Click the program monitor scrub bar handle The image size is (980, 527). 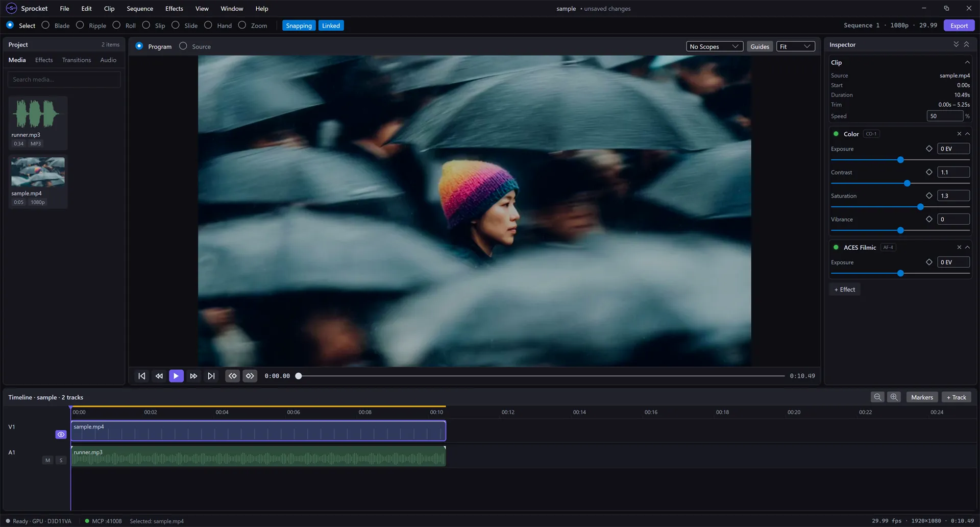pos(299,376)
